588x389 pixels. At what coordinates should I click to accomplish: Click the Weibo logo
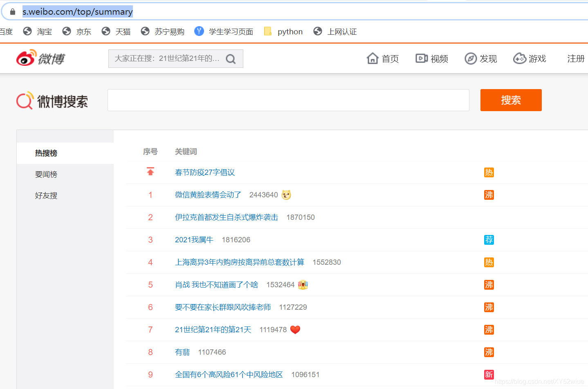40,58
